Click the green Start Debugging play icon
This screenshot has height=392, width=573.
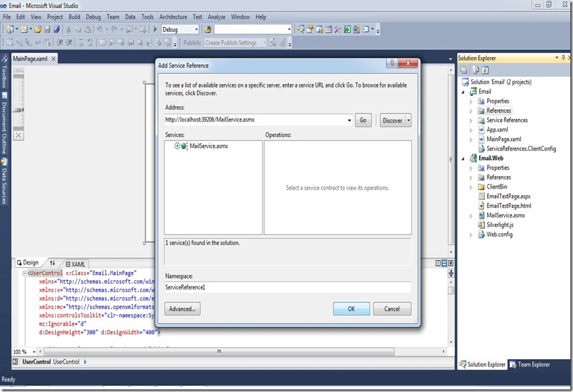(155, 30)
